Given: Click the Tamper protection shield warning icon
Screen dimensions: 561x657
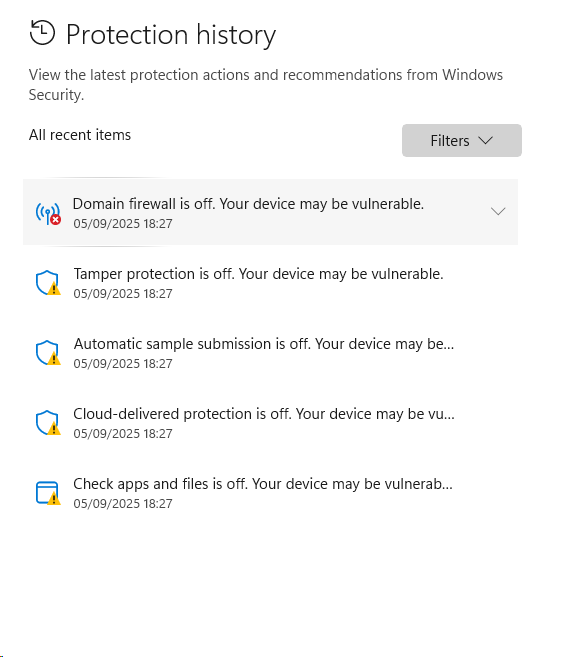Looking at the screenshot, I should (48, 283).
